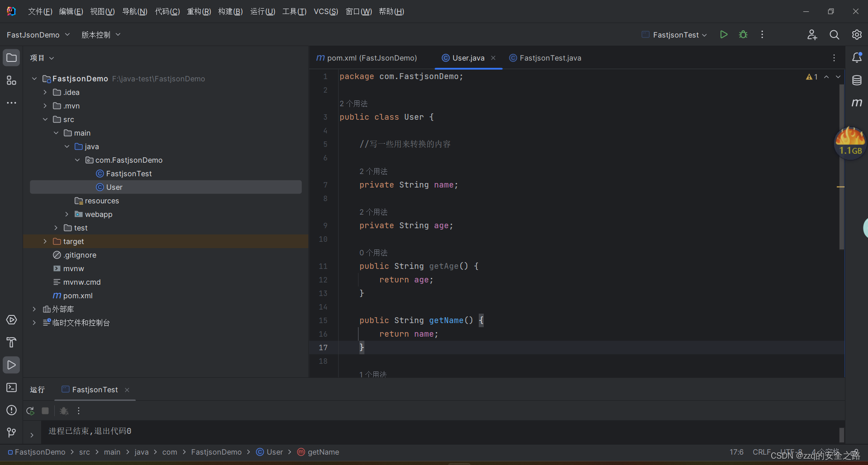868x465 pixels.
Task: Collapse the FastjsonDemo project root
Action: (x=34, y=79)
